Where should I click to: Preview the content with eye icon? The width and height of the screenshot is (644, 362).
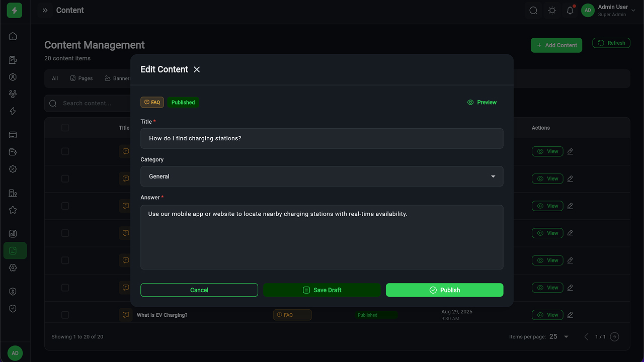[x=481, y=103]
